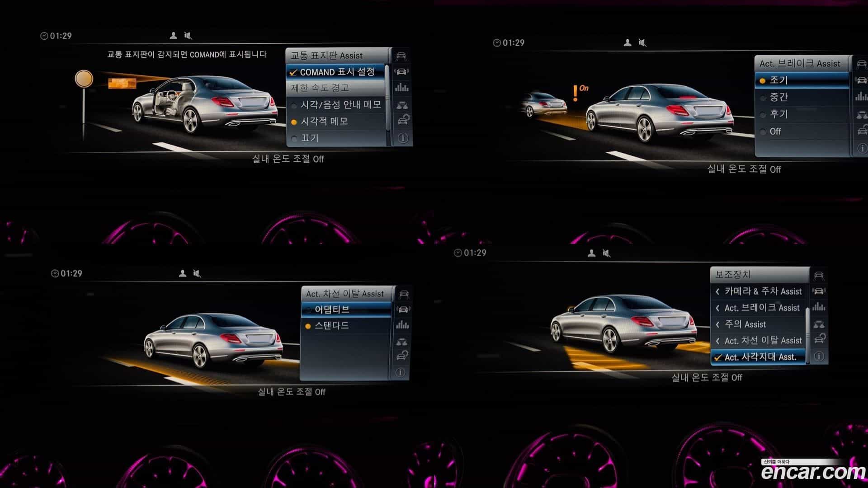This screenshot has height=488, width=868.
Task: Select 어댑티브 lane assist mode
Action: (346, 310)
